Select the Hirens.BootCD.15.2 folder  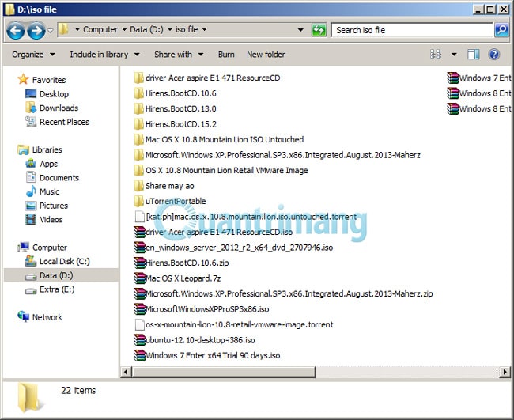coord(175,124)
